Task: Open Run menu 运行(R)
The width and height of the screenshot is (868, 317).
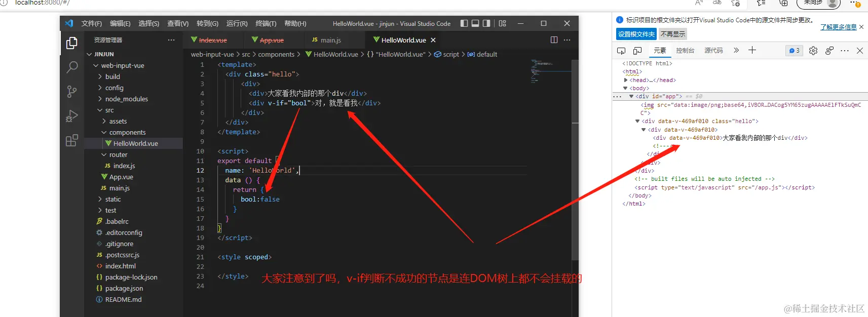Action: [x=237, y=23]
